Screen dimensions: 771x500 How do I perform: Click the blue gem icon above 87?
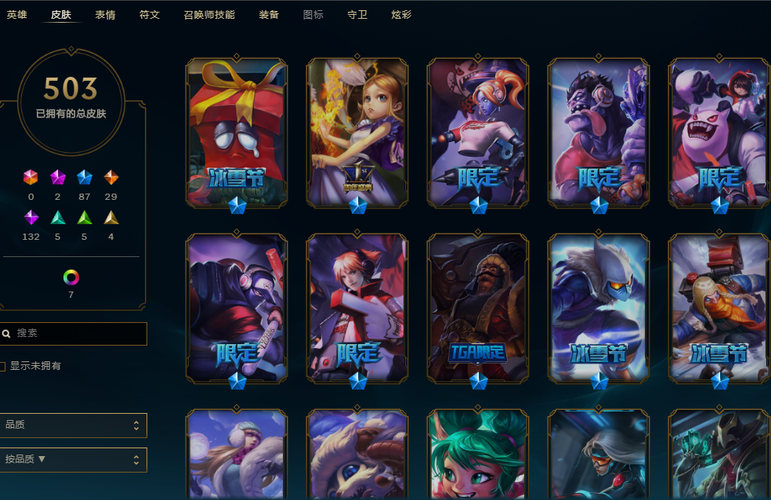pos(85,177)
